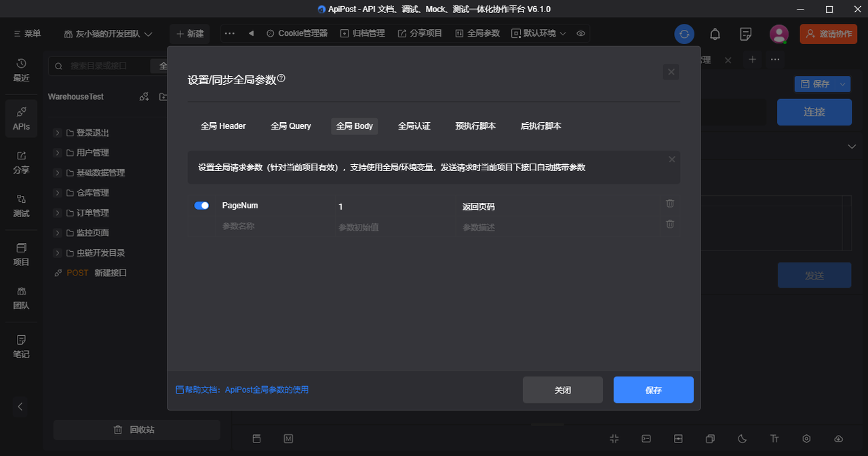Toggle dark mode with the moon icon
The image size is (868, 456).
(x=742, y=439)
